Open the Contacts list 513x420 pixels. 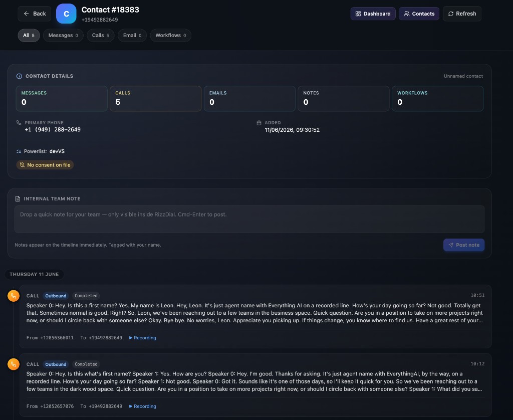[419, 14]
